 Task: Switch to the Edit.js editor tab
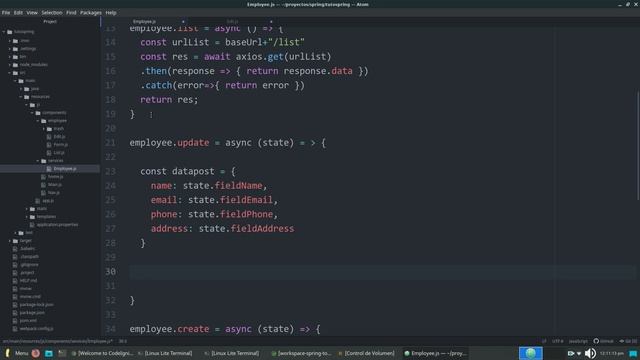pyautogui.click(x=232, y=21)
